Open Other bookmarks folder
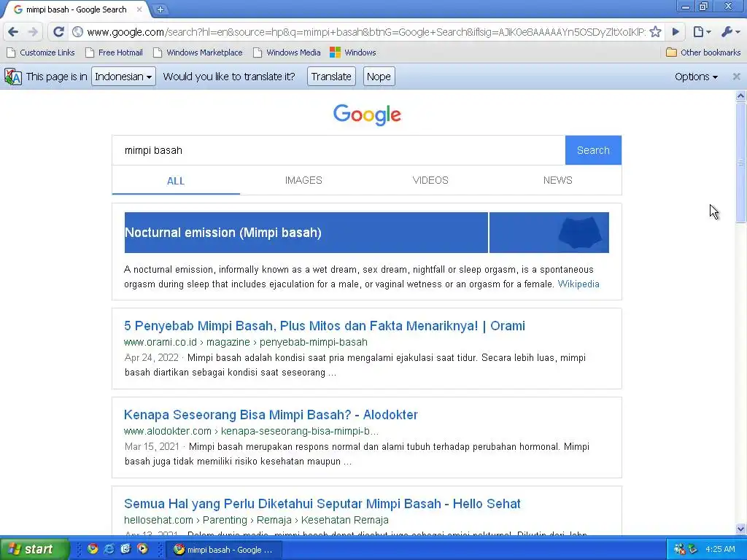The height and width of the screenshot is (560, 747). (703, 52)
